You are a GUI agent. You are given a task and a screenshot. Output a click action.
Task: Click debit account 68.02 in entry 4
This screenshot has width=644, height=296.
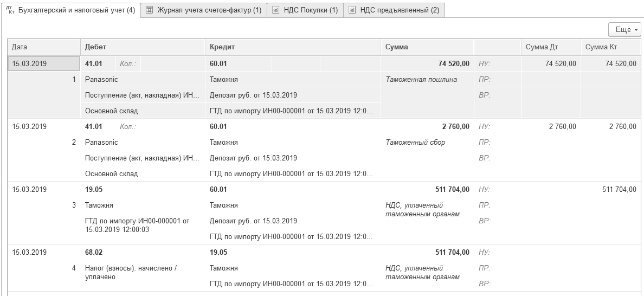(x=94, y=252)
